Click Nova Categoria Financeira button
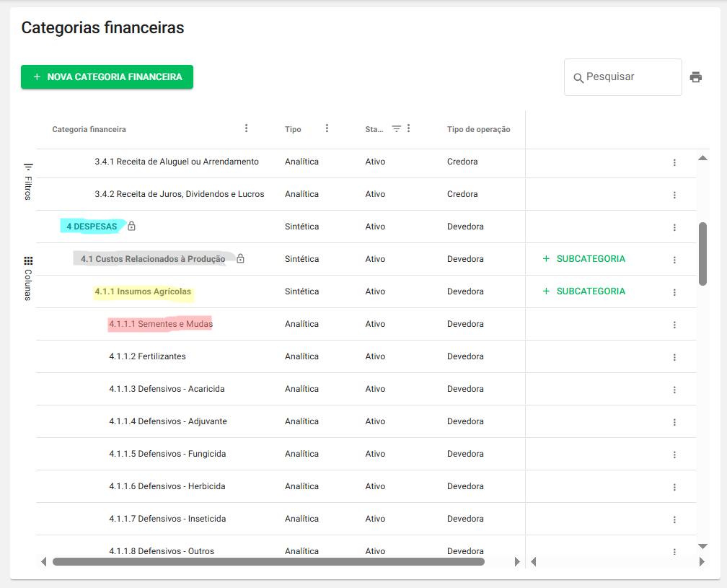 click(x=107, y=77)
